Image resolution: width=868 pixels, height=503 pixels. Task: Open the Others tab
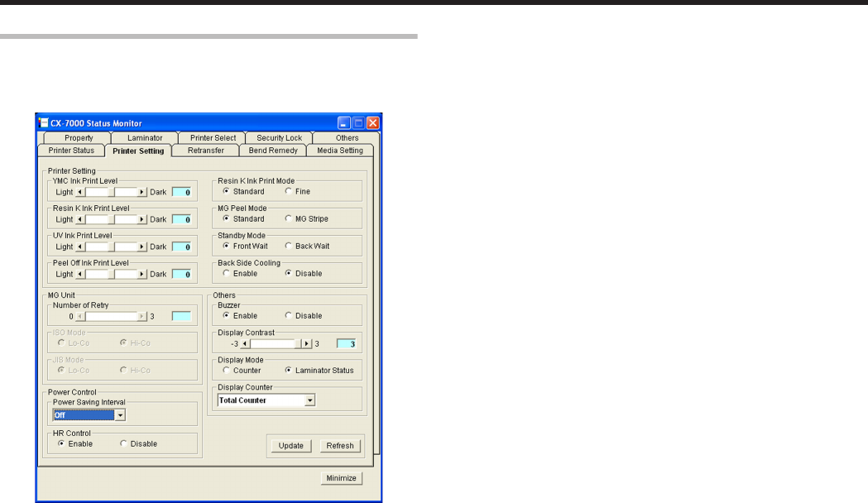coord(347,138)
